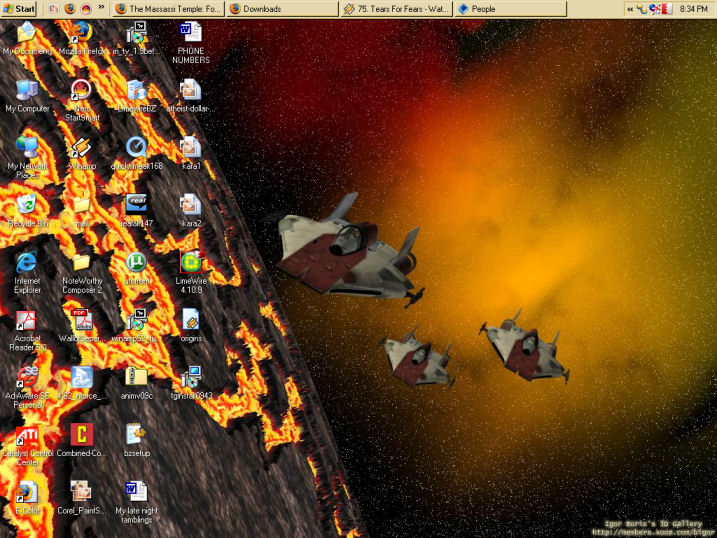The height and width of the screenshot is (538, 717).
Task: Open the PHONE NUMBERS Word document
Action: pos(191,43)
